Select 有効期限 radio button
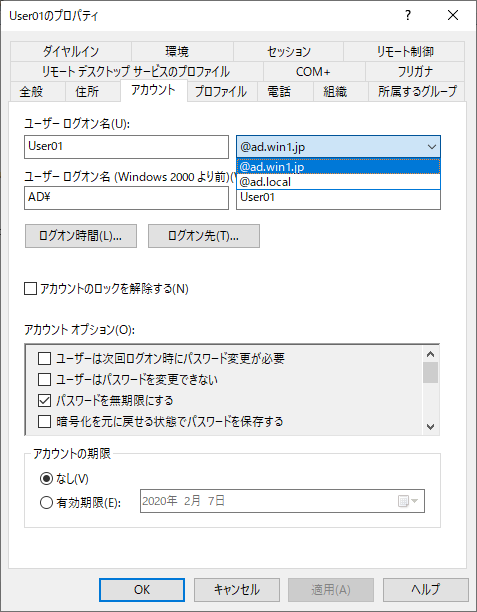 [46, 502]
